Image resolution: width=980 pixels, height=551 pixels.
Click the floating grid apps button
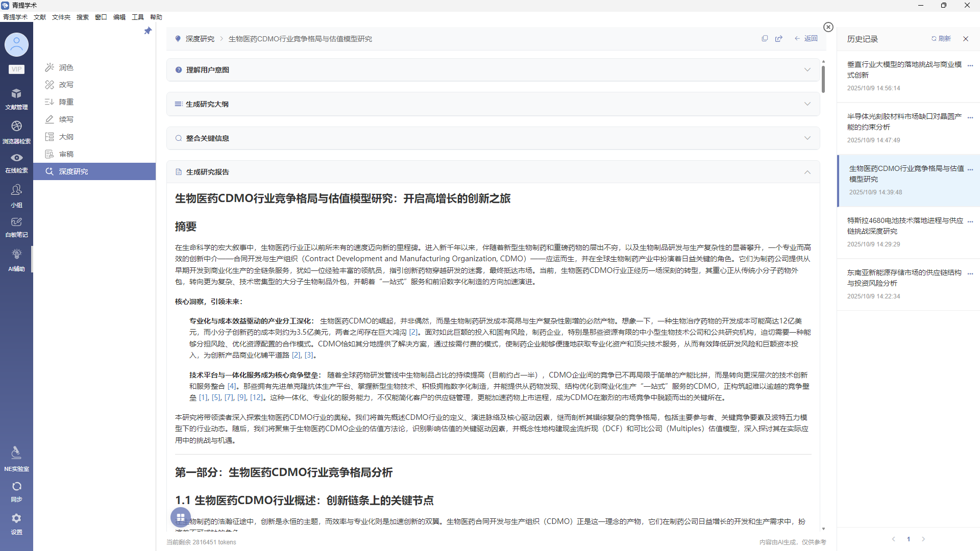181,517
